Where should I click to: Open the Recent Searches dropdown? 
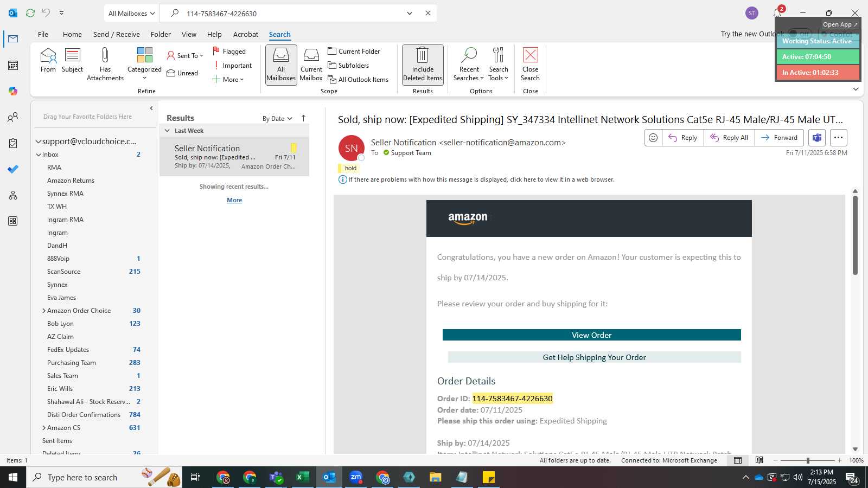point(469,64)
